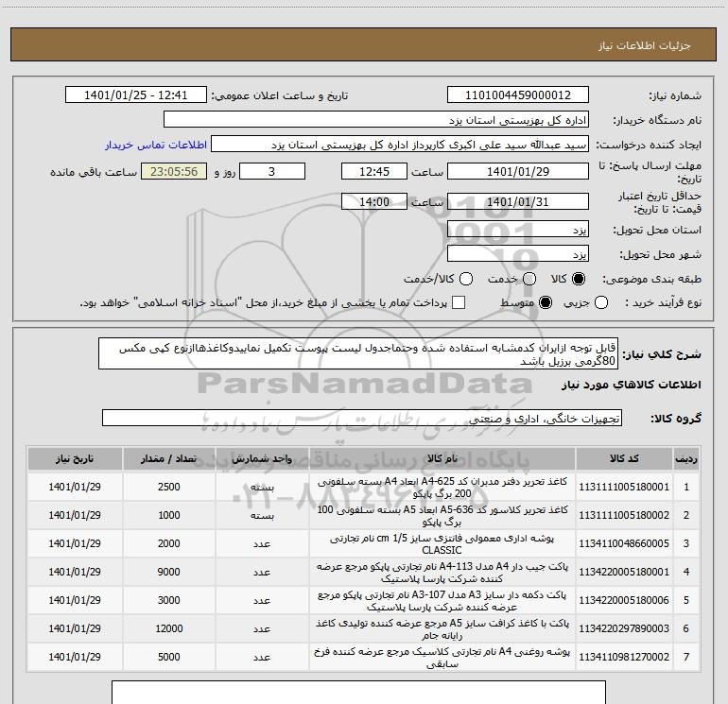Open buyer contact information link
The width and height of the screenshot is (728, 704).
pyautogui.click(x=156, y=145)
